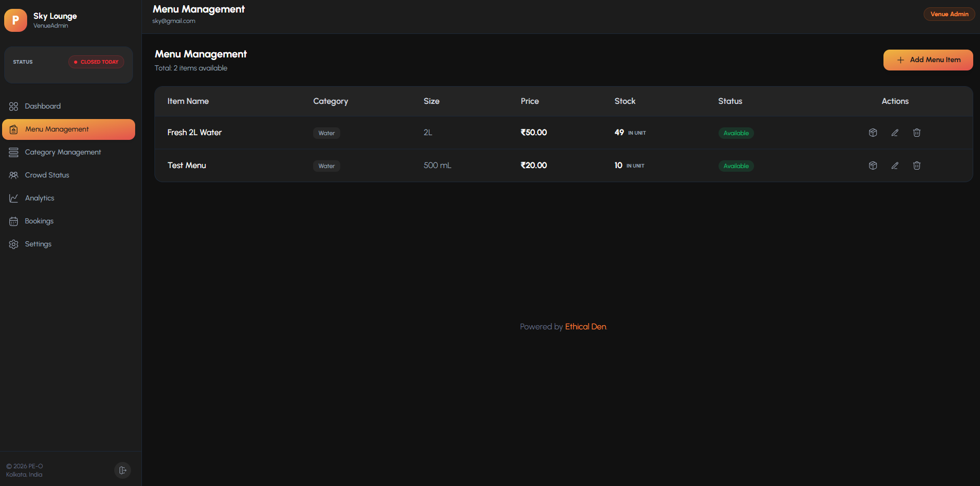Click Water category tag for Fresh 2L Water
Image resolution: width=980 pixels, height=486 pixels.
[327, 133]
